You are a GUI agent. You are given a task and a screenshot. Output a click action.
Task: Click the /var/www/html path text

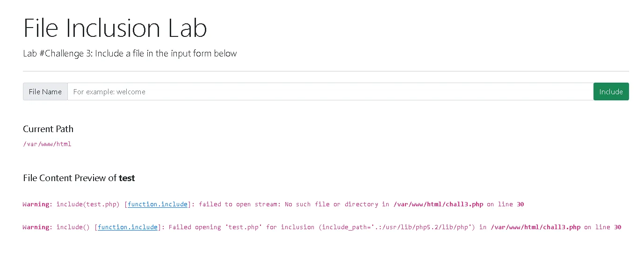coord(47,144)
